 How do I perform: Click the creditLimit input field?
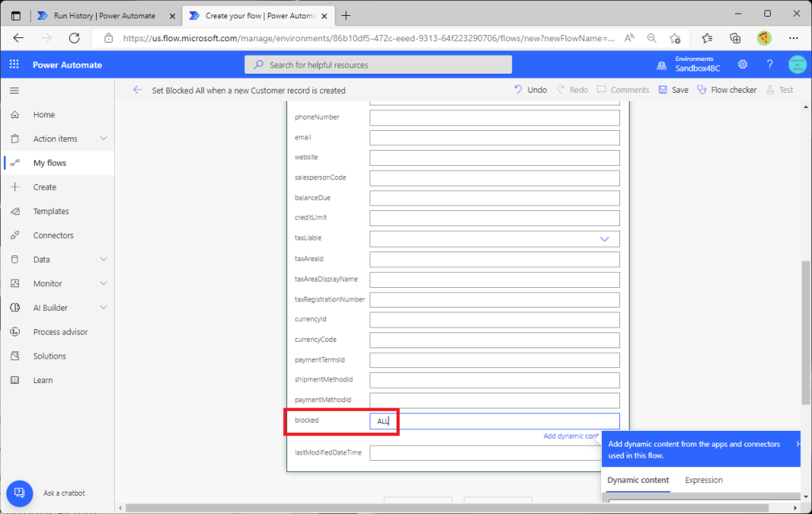(x=495, y=218)
